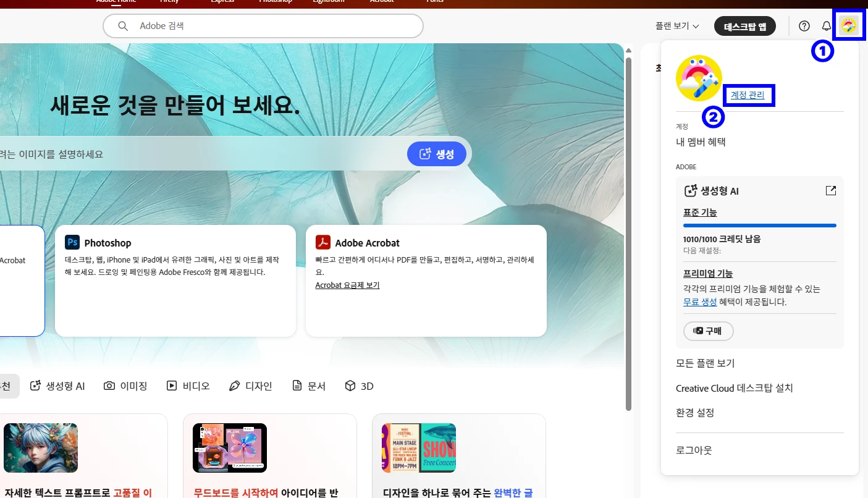Screen dimensions: 868x498
Task: Open the notifications bell
Action: click(x=827, y=26)
